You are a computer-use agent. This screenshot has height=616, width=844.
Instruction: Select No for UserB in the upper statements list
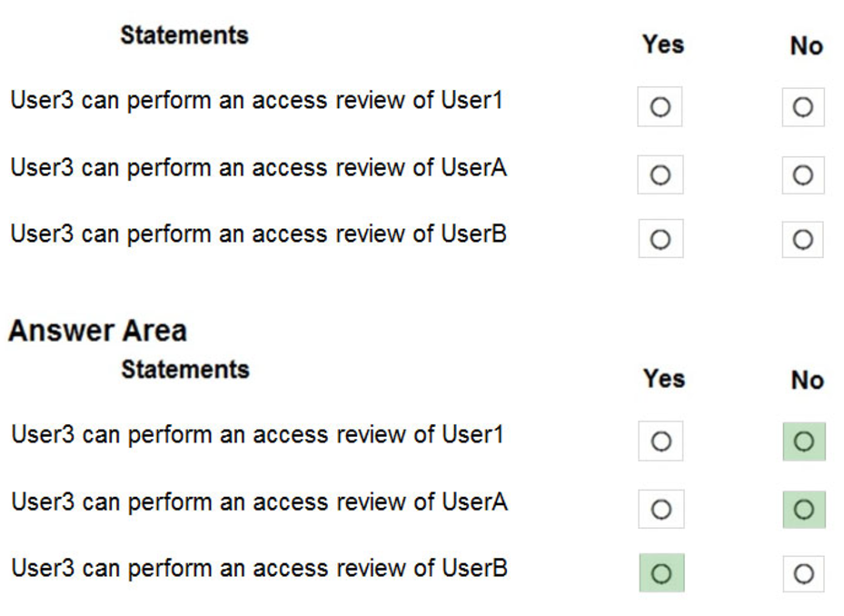(802, 241)
